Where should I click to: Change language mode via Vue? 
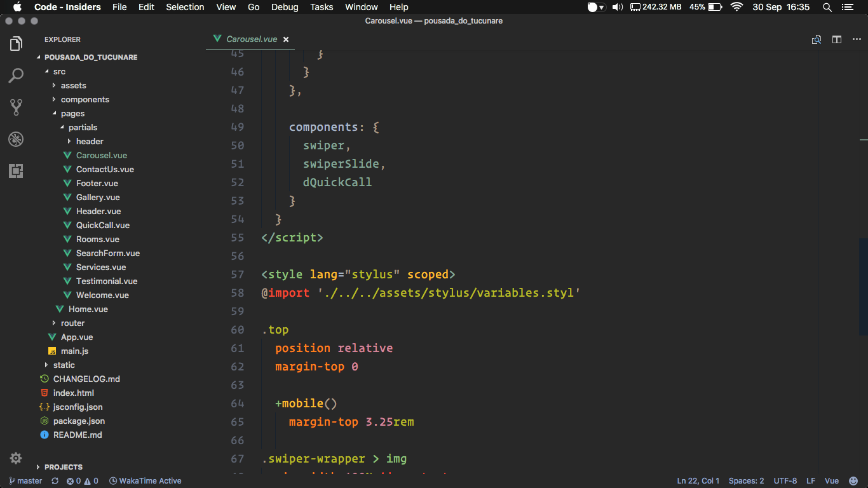[x=832, y=481]
